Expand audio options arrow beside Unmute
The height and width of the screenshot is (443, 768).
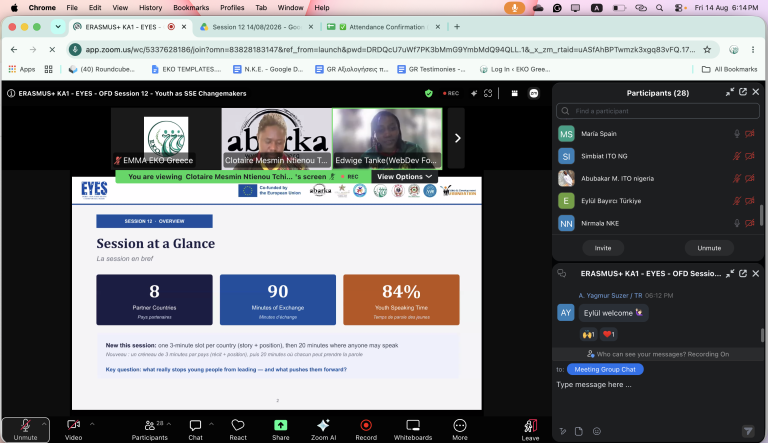(x=44, y=424)
